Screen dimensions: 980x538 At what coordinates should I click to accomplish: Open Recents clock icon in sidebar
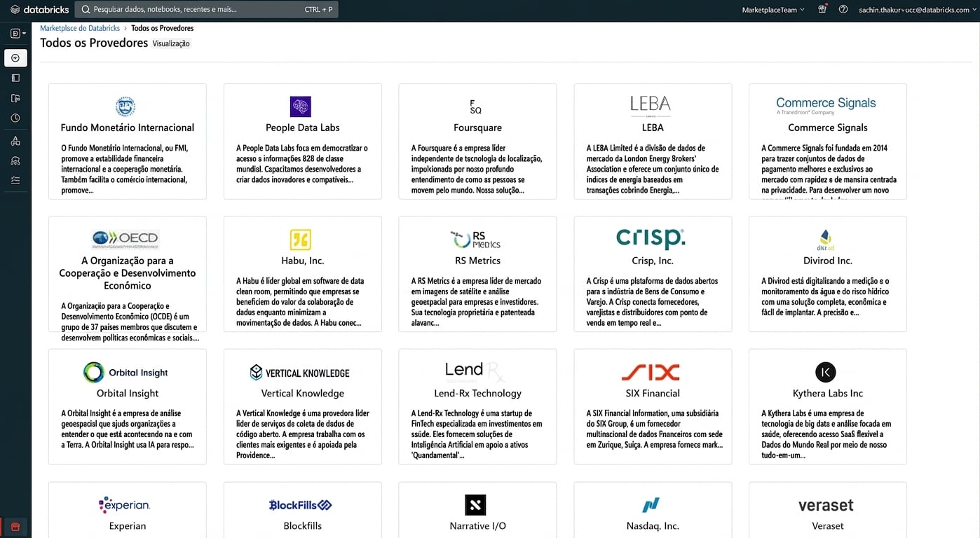[x=15, y=118]
